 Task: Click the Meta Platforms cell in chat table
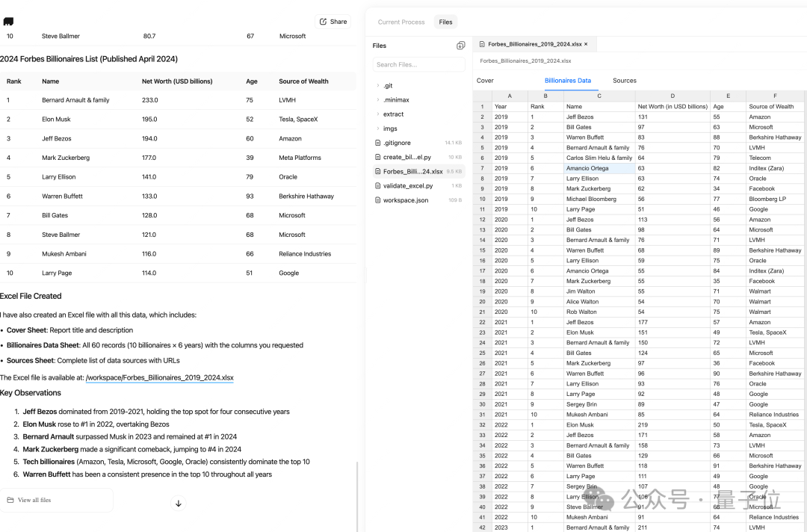[300, 158]
